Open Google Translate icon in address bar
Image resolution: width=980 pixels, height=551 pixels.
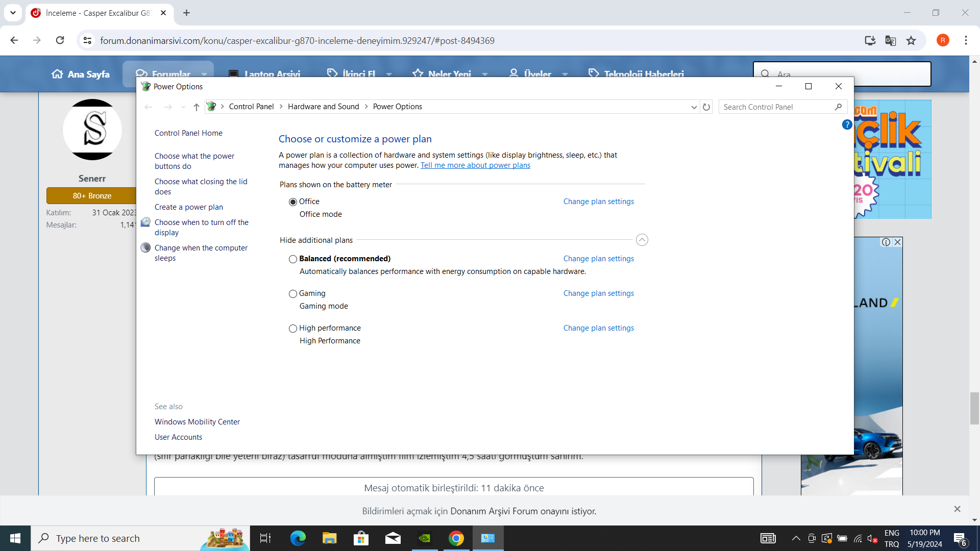891,41
